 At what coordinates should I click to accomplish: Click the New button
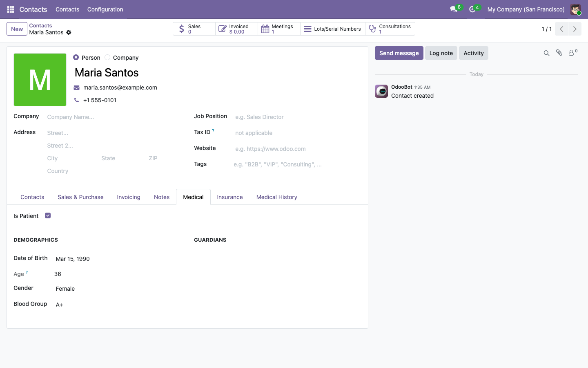click(x=17, y=29)
